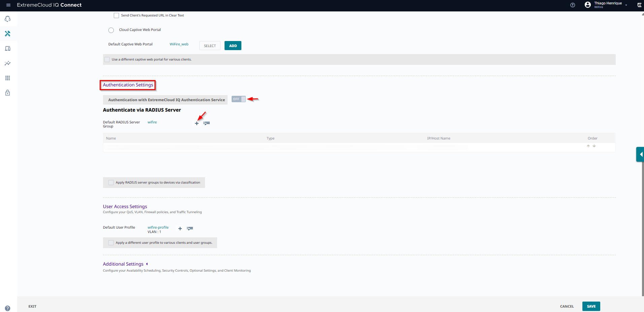Check use a different captive web portal

pyautogui.click(x=107, y=60)
